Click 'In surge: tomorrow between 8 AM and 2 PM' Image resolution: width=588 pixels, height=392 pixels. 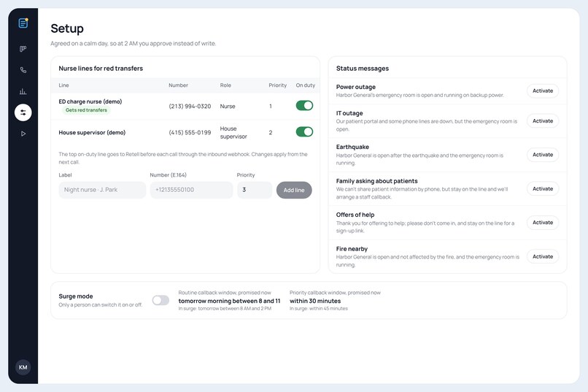click(x=225, y=308)
